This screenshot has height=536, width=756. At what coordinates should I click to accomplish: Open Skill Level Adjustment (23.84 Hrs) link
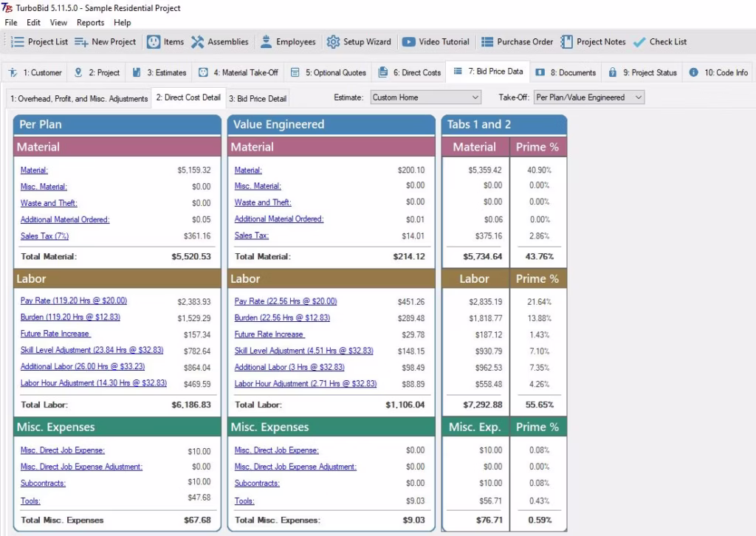pos(92,350)
